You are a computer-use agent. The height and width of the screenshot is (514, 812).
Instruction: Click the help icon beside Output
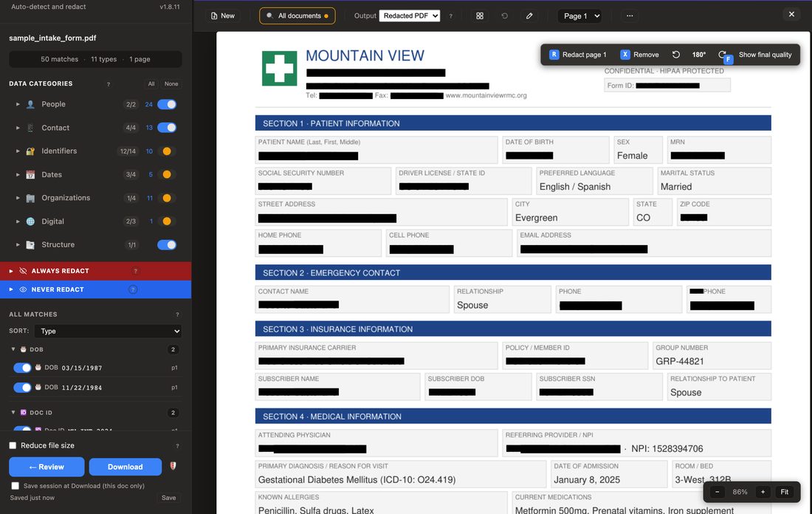click(450, 16)
